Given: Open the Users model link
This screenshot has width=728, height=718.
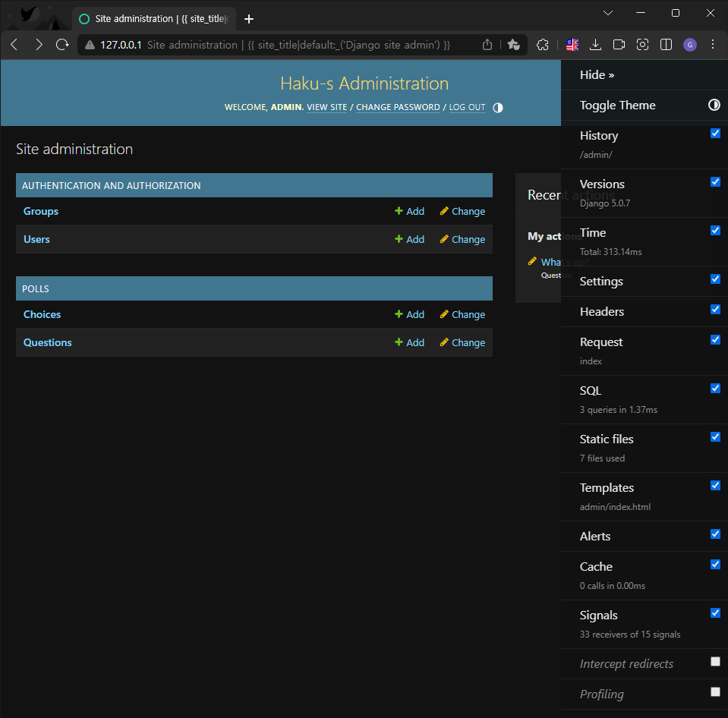Looking at the screenshot, I should tap(36, 239).
